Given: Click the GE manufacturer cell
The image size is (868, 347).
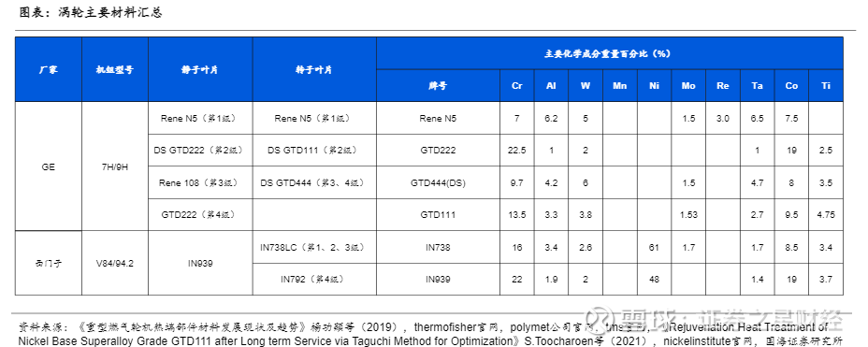Looking at the screenshot, I should [48, 166].
